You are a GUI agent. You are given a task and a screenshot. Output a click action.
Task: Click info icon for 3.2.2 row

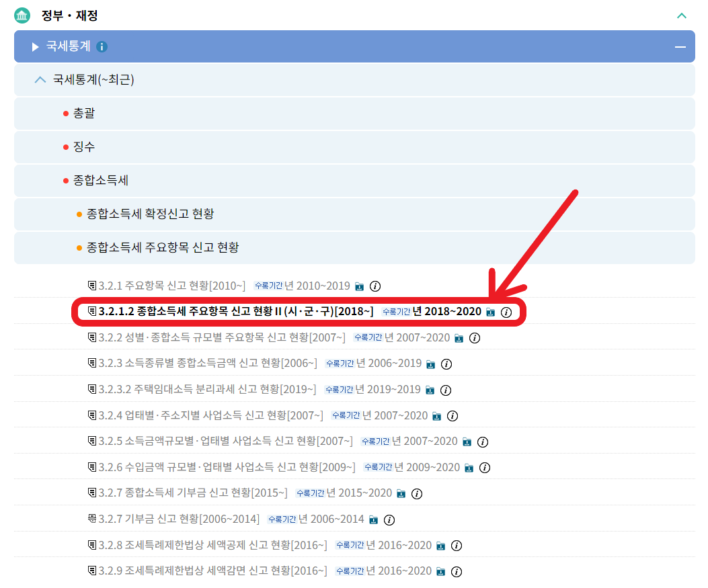tap(475, 338)
